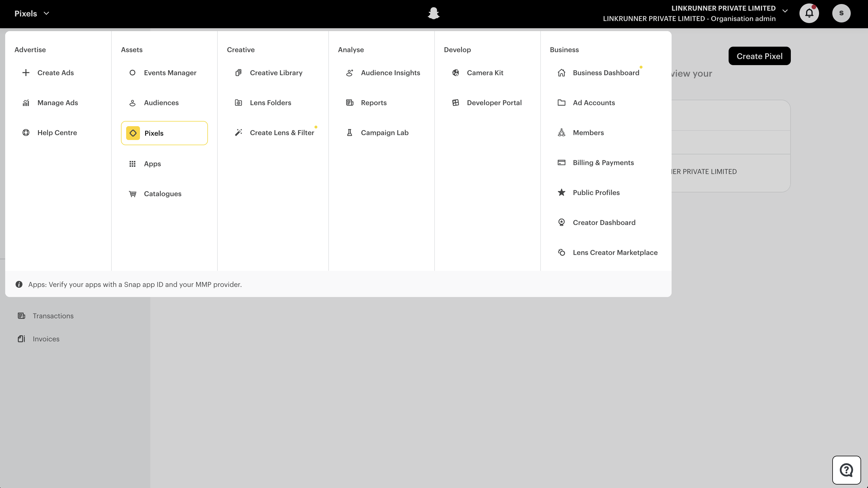868x488 pixels.
Task: Expand the account avatar menu
Action: 842,13
